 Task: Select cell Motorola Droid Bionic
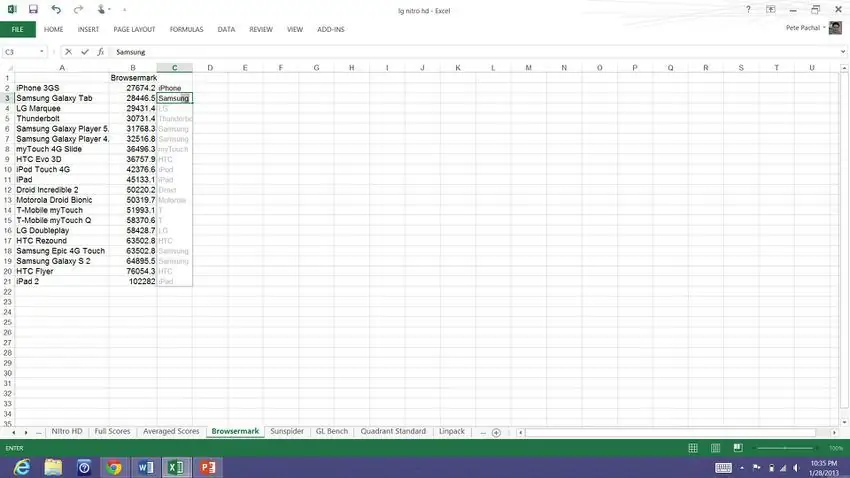(62, 200)
